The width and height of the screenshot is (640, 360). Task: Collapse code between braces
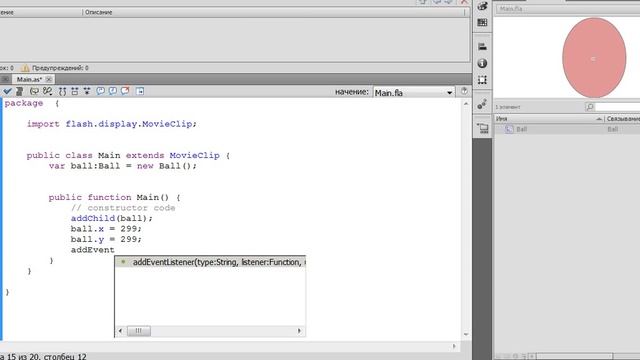tap(62, 91)
